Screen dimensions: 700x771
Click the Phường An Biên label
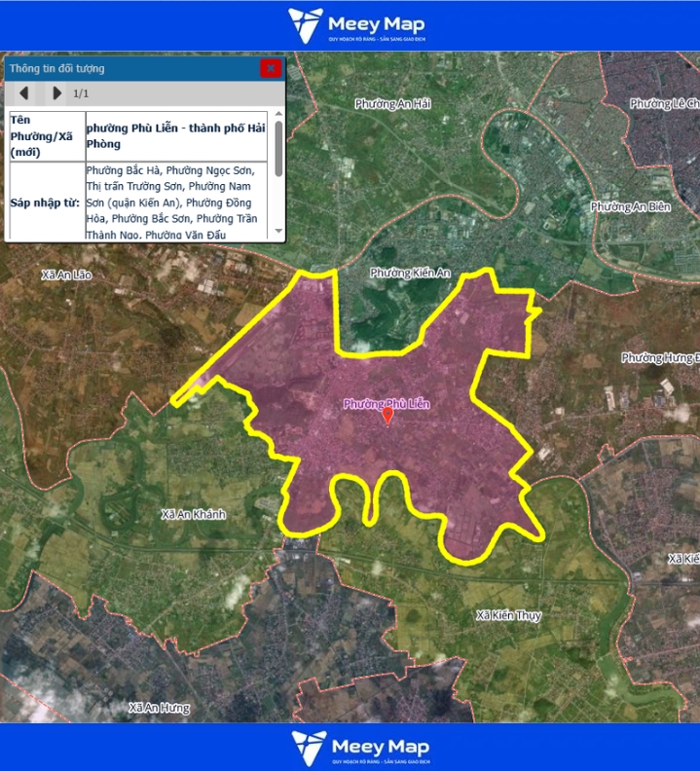pos(630,206)
